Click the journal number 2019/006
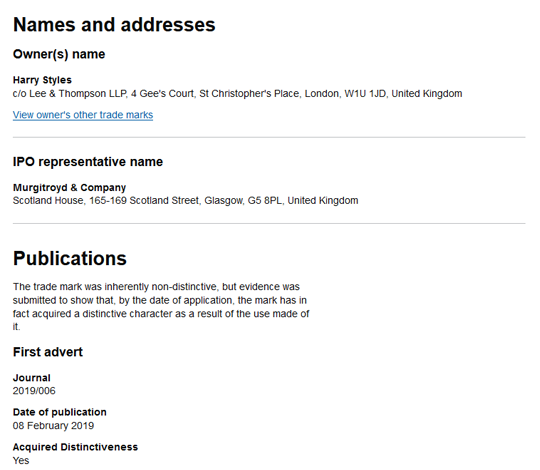540x470 pixels. 34,391
